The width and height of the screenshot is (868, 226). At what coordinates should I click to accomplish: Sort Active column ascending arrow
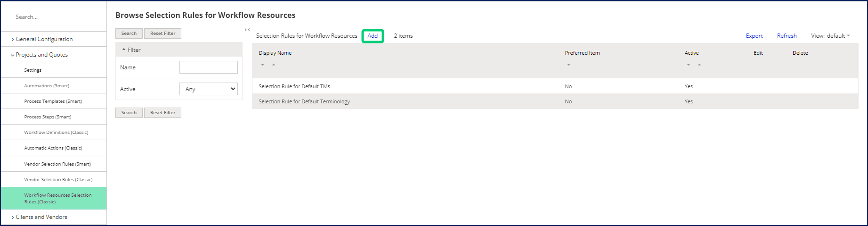[699, 65]
